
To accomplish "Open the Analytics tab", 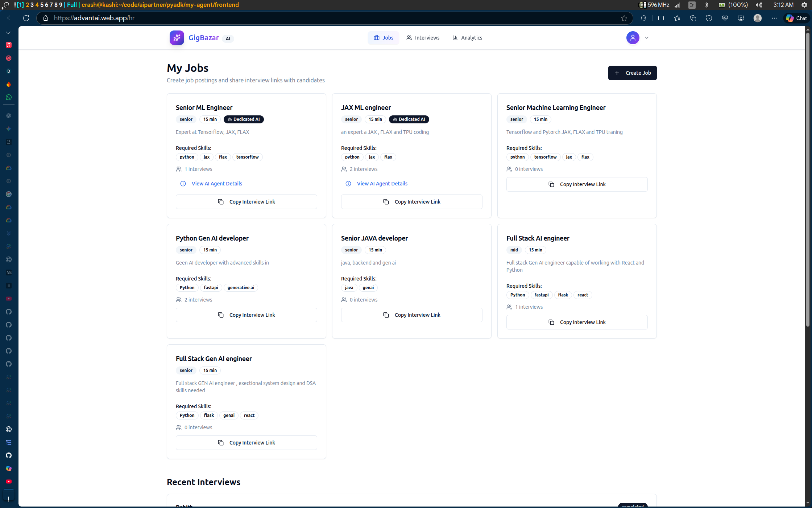I will coord(467,38).
